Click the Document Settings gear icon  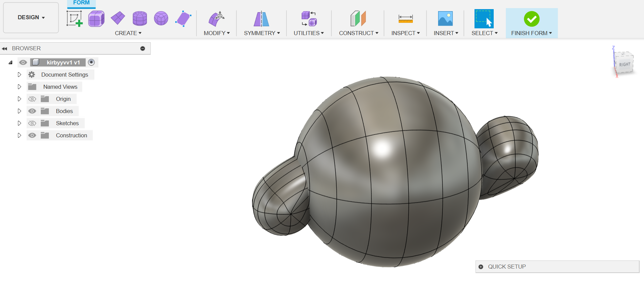32,75
